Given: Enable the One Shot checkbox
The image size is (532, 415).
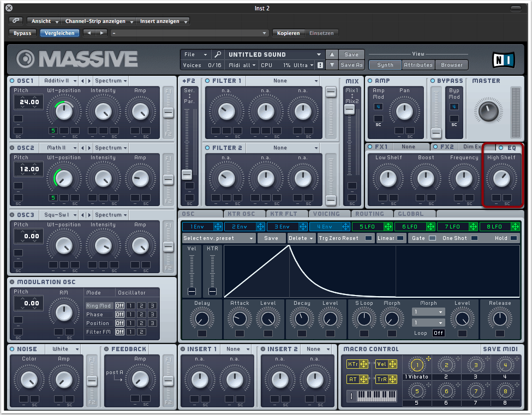Looking at the screenshot, I should tap(474, 238).
